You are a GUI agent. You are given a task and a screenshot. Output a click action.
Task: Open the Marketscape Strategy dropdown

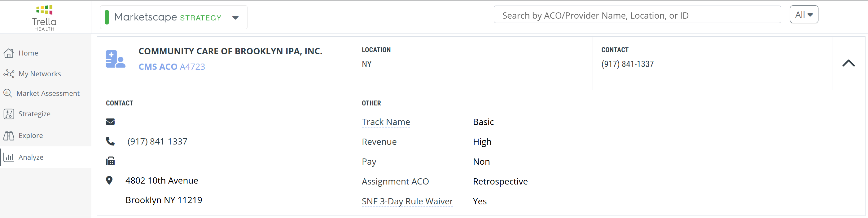(235, 18)
